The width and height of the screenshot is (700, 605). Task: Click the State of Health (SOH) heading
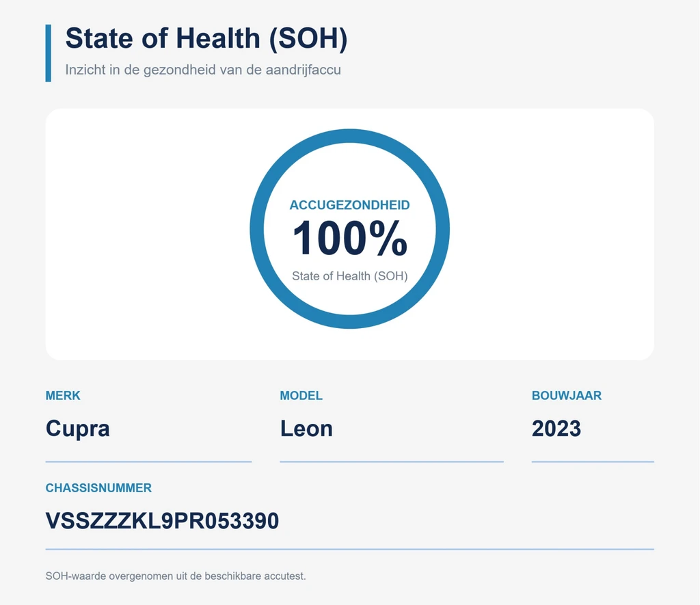(206, 38)
